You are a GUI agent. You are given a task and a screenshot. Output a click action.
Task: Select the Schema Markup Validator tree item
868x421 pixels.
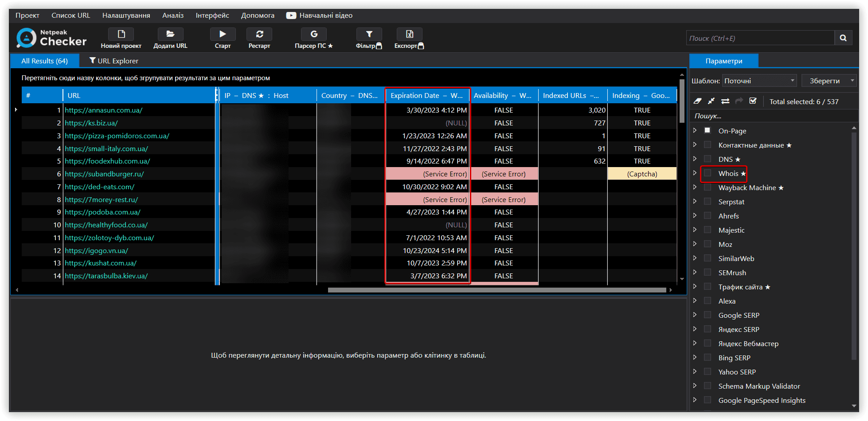tap(759, 386)
